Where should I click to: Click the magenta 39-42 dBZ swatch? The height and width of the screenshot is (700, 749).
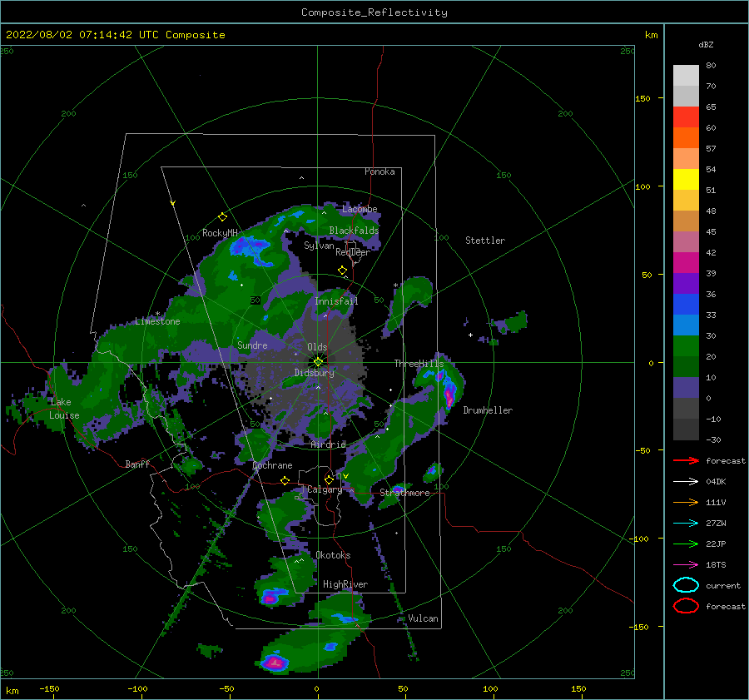(686, 262)
